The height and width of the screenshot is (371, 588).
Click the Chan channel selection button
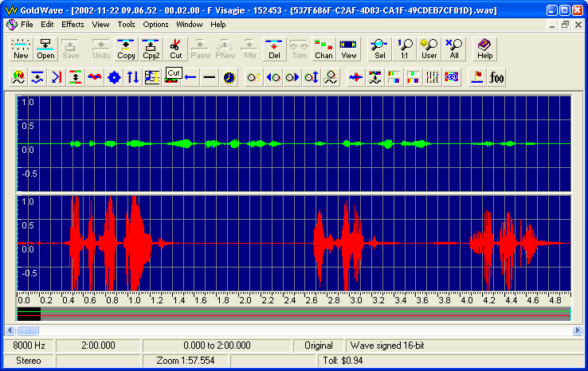coord(323,49)
